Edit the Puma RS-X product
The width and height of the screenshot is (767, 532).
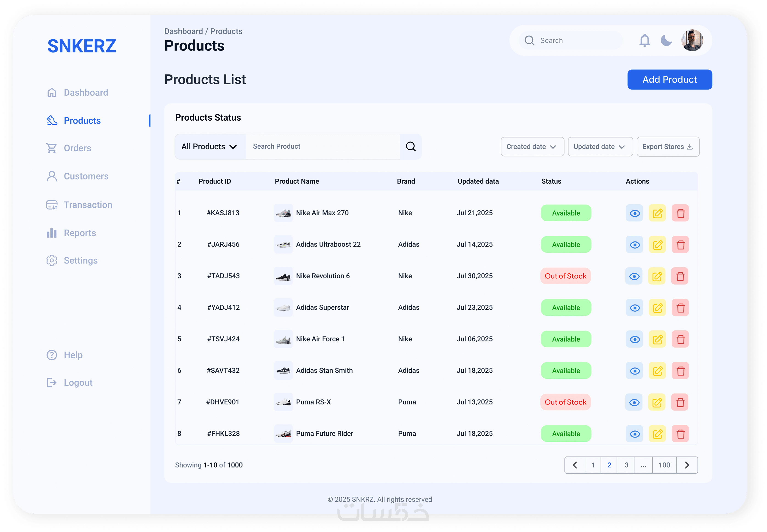[x=657, y=402]
